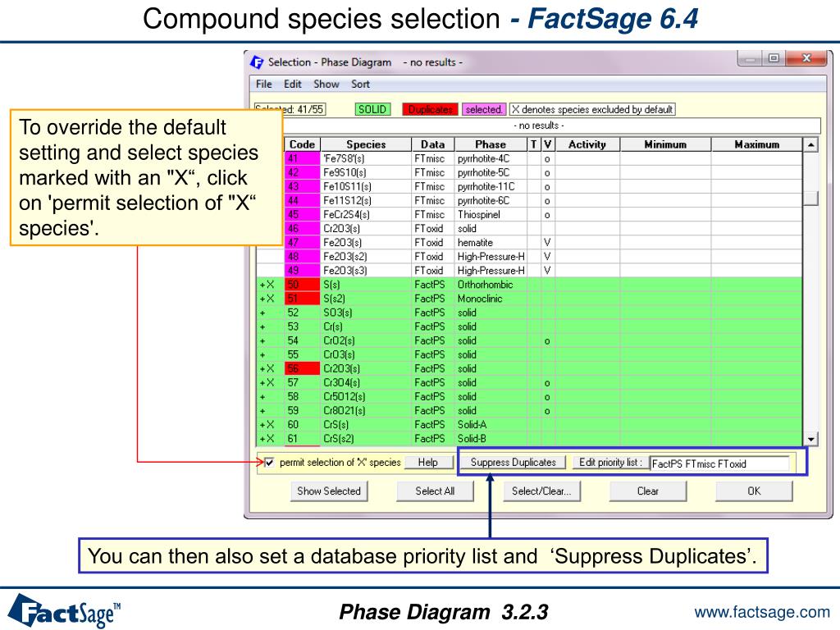This screenshot has height=630, width=840.
Task: Select species row Cr5O12(s)
Action: tap(530, 396)
